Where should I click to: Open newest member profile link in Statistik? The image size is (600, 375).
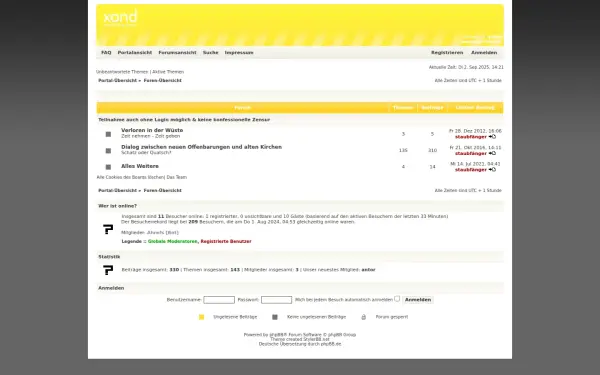pyautogui.click(x=368, y=270)
